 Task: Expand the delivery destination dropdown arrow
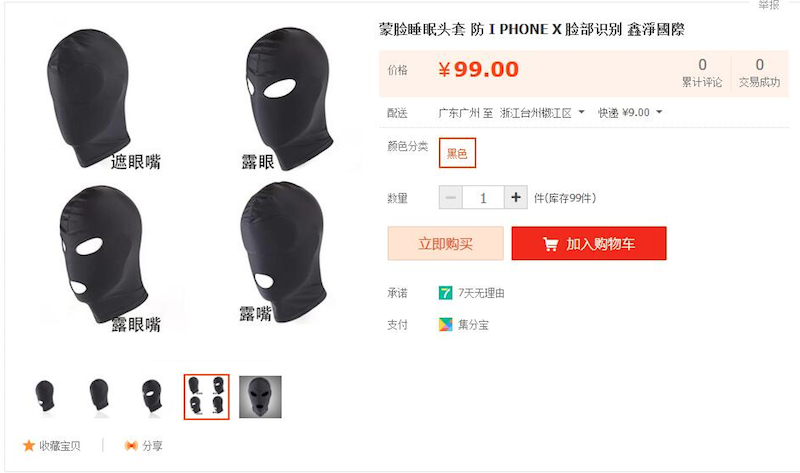click(581, 112)
